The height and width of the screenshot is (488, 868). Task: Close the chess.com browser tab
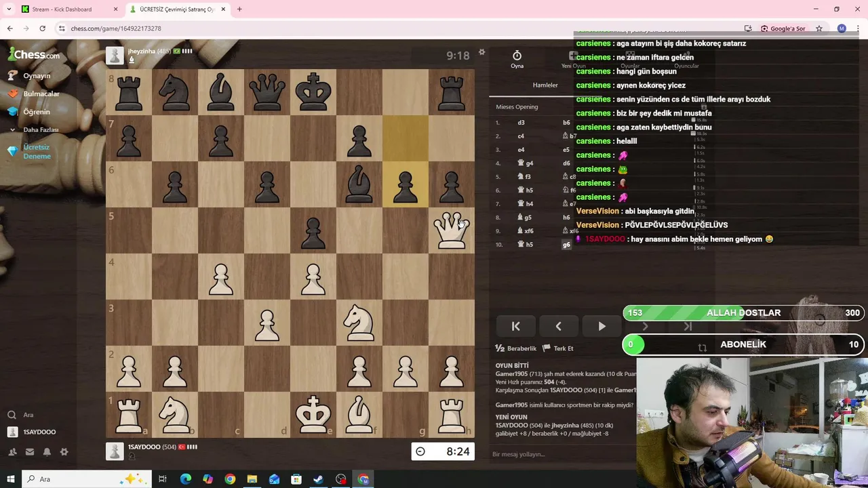(222, 9)
